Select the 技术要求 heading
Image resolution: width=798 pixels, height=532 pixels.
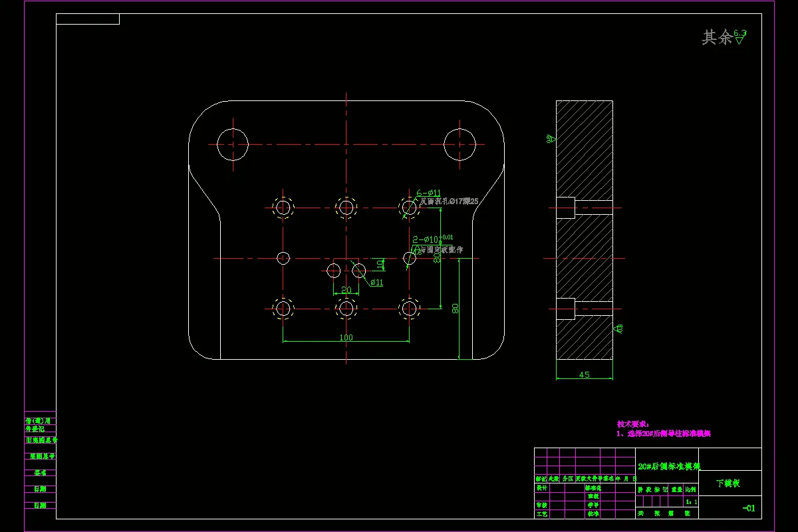pos(632,424)
